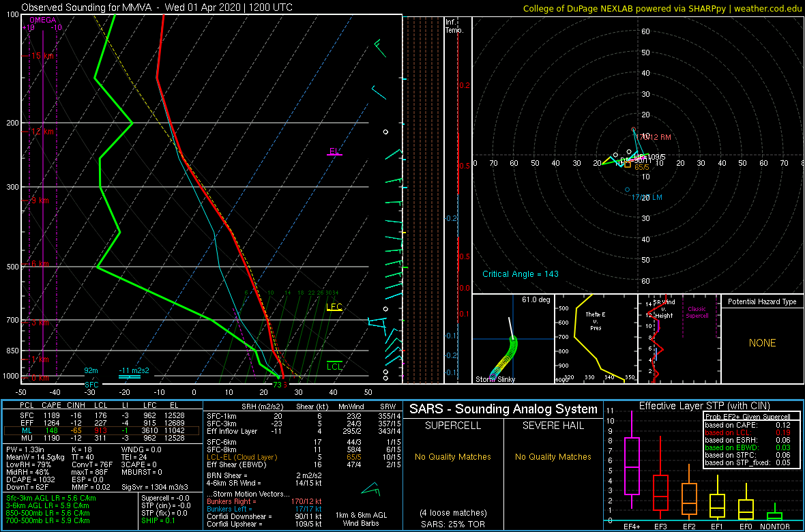This screenshot has height=532, width=805.
Task: Click the red 'Bunkers Right = 170/12 kt' line
Action: click(x=264, y=501)
